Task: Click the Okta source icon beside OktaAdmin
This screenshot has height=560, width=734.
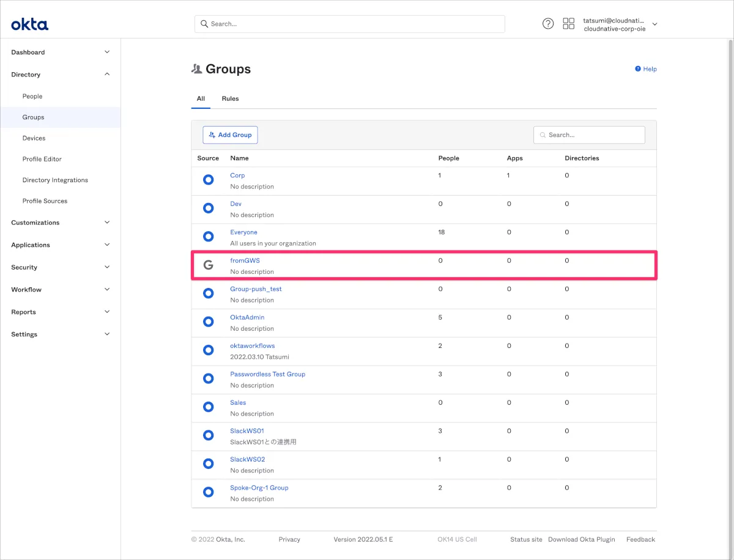Action: (x=208, y=322)
